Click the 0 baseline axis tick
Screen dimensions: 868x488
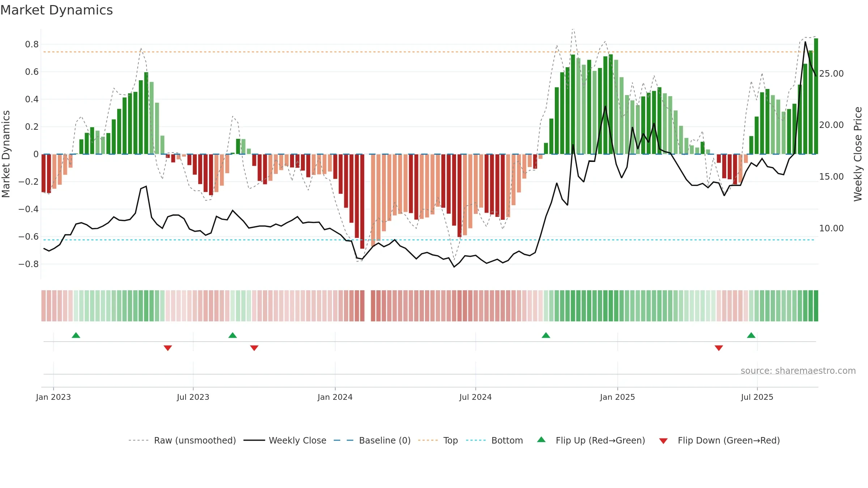coord(36,154)
